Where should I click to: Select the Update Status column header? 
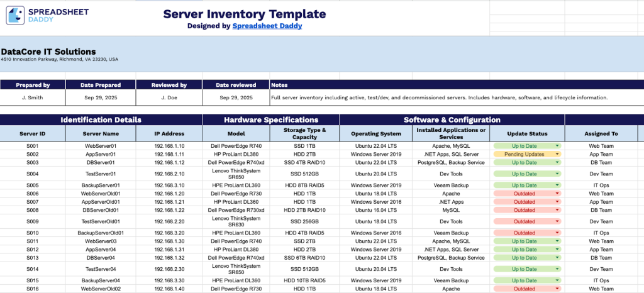point(527,133)
